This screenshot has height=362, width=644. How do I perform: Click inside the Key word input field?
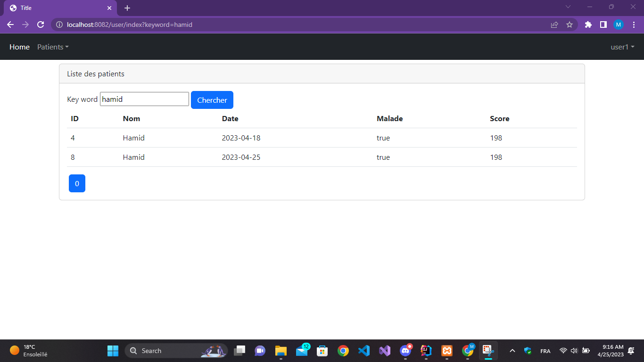pos(144,99)
